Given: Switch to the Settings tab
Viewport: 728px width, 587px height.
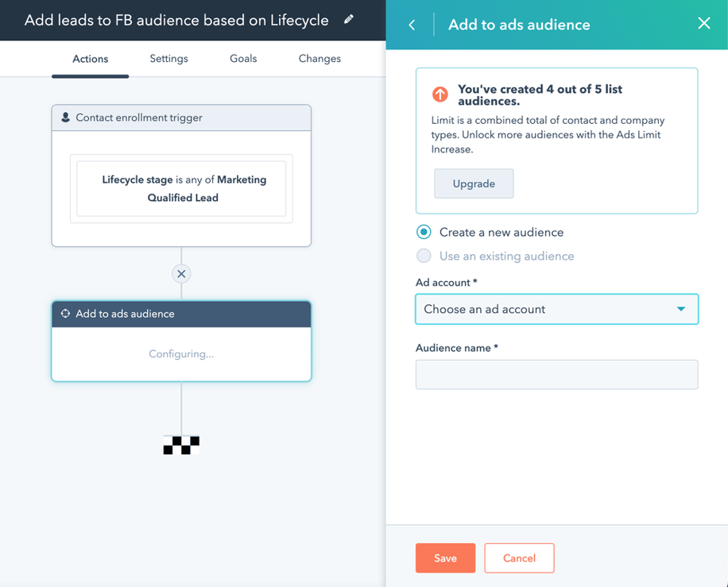Looking at the screenshot, I should (169, 59).
